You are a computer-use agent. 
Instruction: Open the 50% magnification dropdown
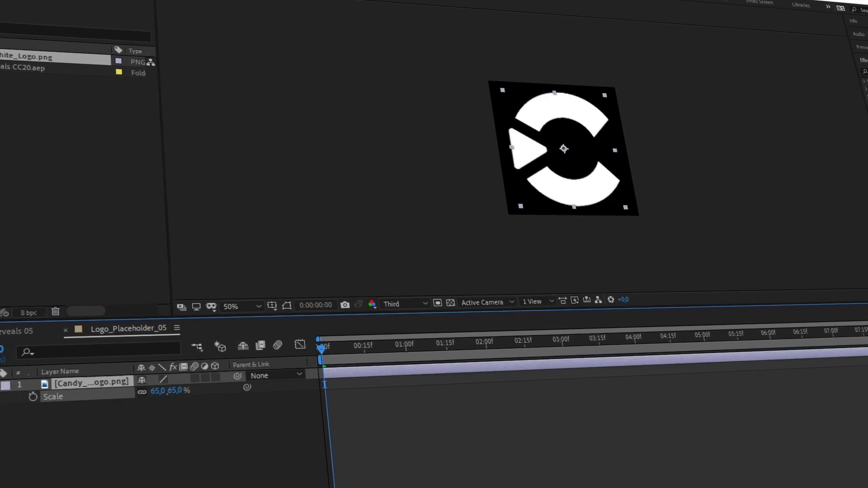click(x=242, y=306)
